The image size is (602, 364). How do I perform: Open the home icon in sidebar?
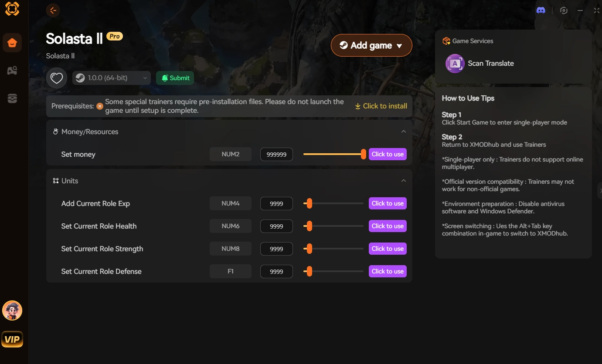tap(12, 43)
